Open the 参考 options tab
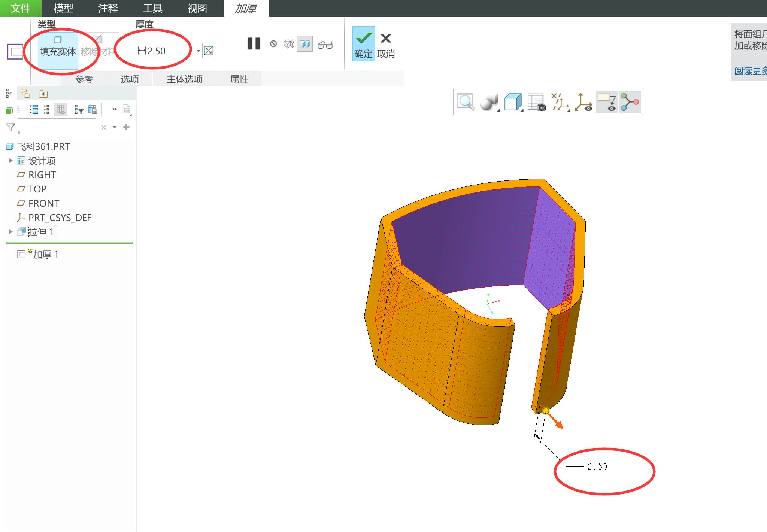 (84, 79)
